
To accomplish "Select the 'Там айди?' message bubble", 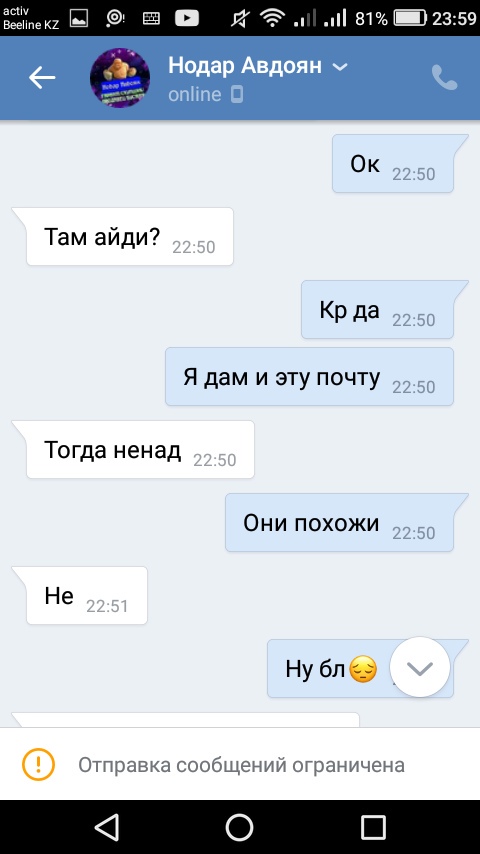I will 130,236.
